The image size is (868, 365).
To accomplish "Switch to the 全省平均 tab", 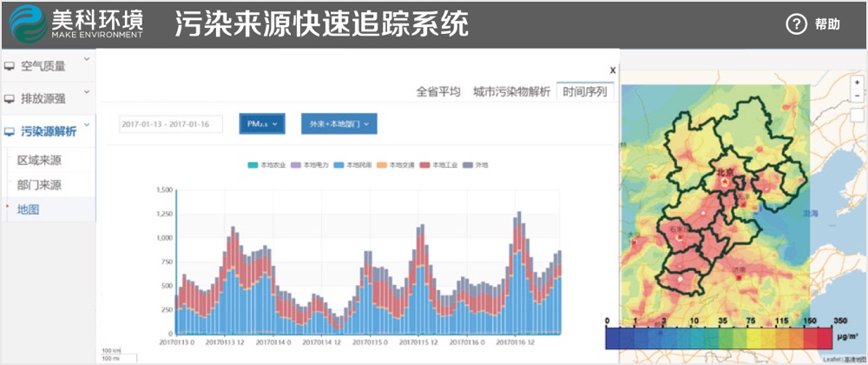I will tap(437, 92).
